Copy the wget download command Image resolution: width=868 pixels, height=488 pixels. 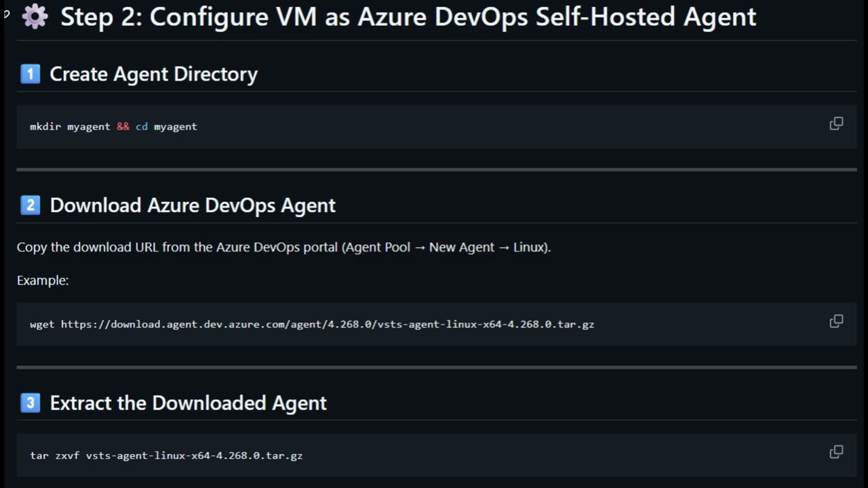[836, 321]
